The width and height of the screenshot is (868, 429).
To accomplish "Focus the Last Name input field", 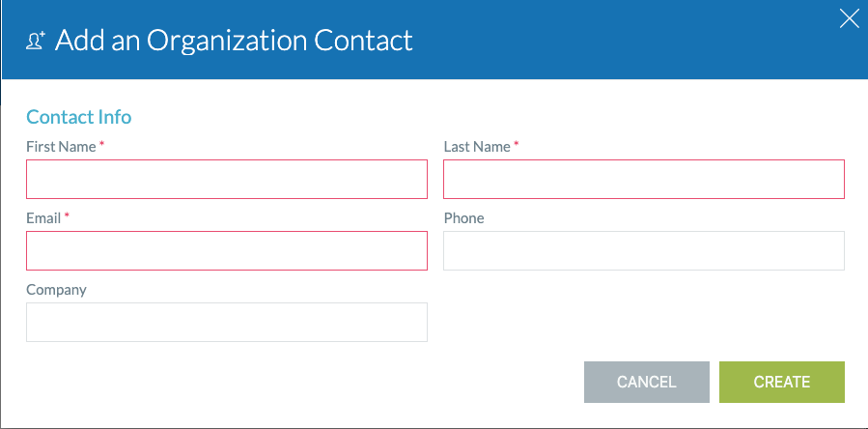I will [644, 179].
